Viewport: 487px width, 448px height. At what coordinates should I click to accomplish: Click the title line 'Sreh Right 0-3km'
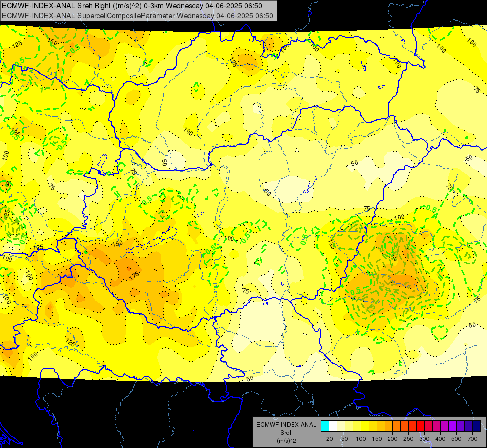[132, 6]
